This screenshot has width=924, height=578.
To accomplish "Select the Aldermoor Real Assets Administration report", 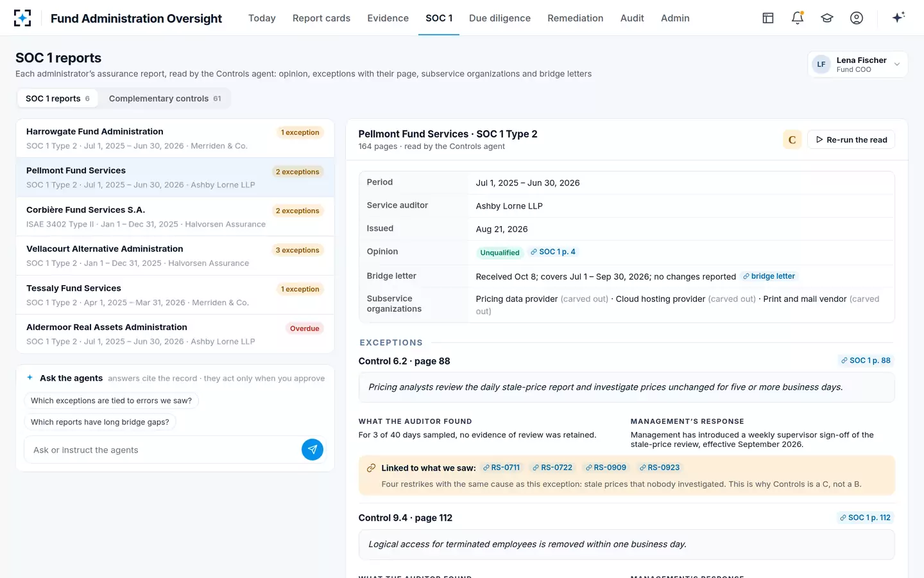I will coord(175,334).
